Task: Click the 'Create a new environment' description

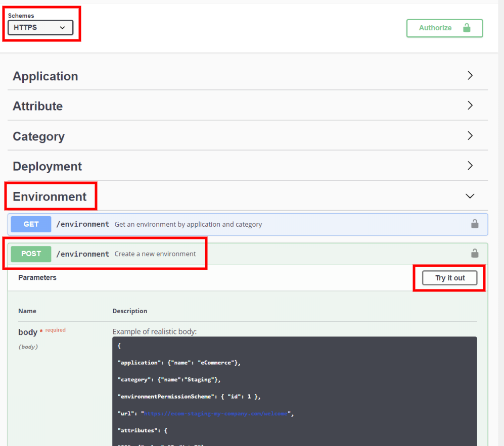Action: coord(155,254)
